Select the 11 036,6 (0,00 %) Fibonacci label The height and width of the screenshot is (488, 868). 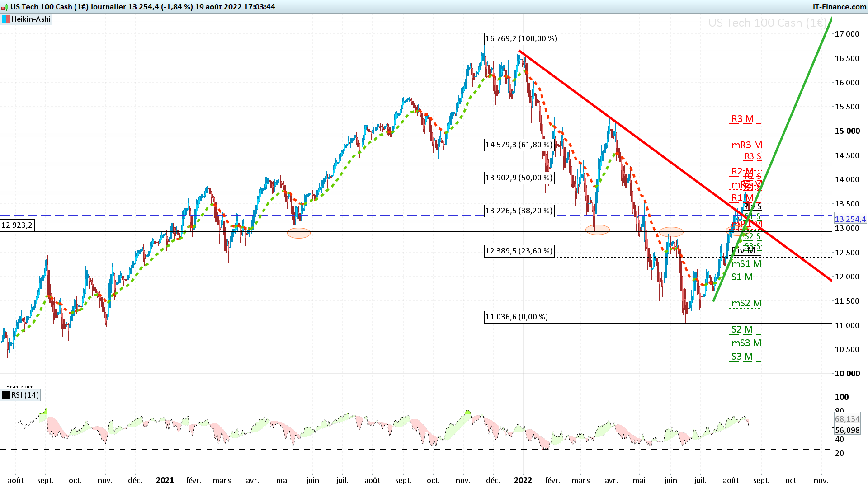(516, 317)
